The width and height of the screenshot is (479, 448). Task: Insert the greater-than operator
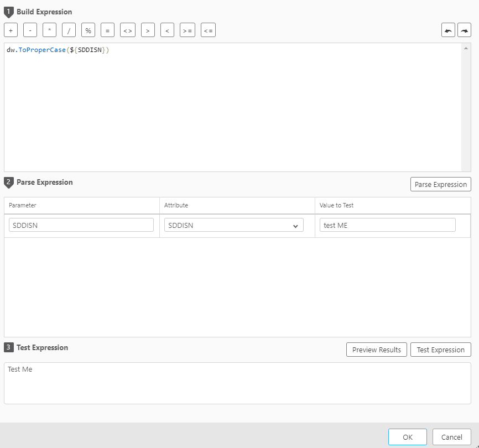coord(148,30)
